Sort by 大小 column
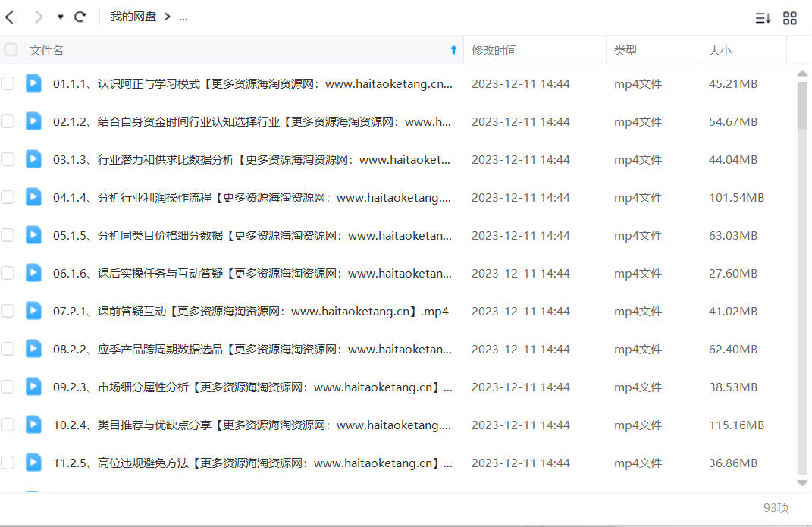Viewport: 812px width, 527px height. [720, 50]
